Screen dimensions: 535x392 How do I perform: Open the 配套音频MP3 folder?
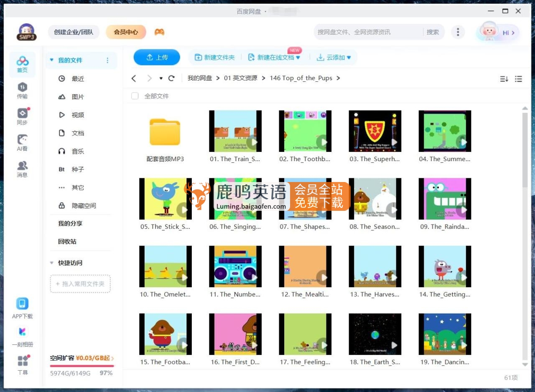tap(165, 132)
